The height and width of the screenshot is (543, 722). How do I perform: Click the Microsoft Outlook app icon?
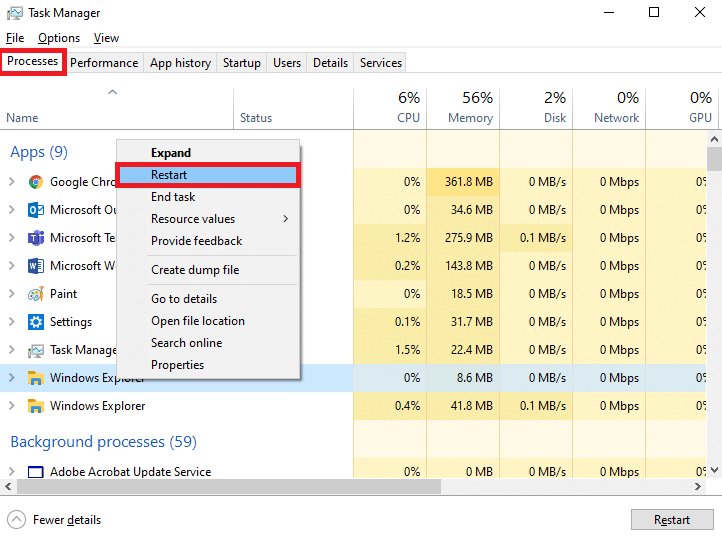pos(35,210)
